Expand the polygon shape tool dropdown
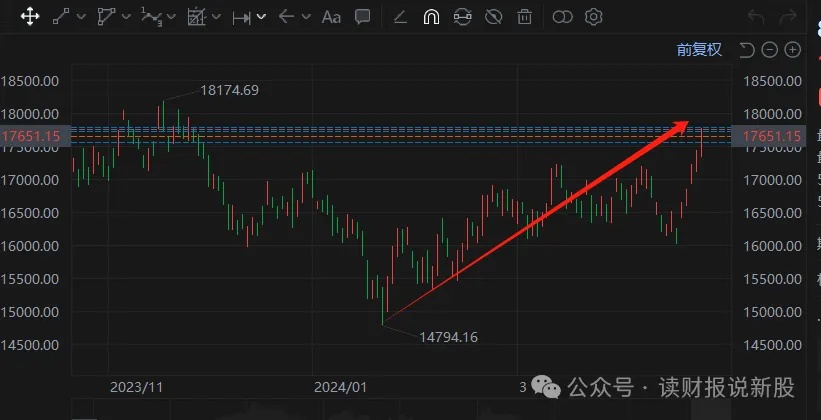Image resolution: width=821 pixels, height=420 pixels. 126,17
